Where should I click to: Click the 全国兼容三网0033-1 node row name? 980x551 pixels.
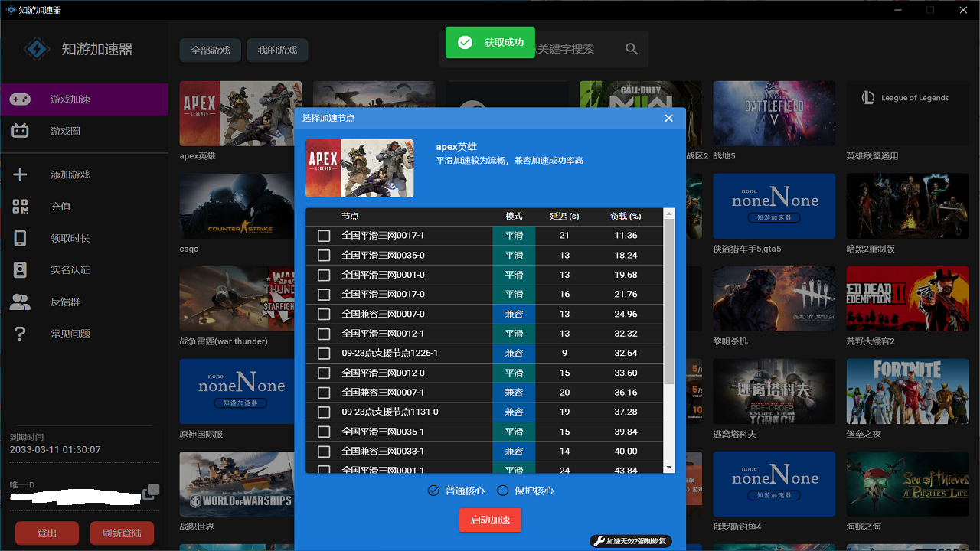pos(383,452)
